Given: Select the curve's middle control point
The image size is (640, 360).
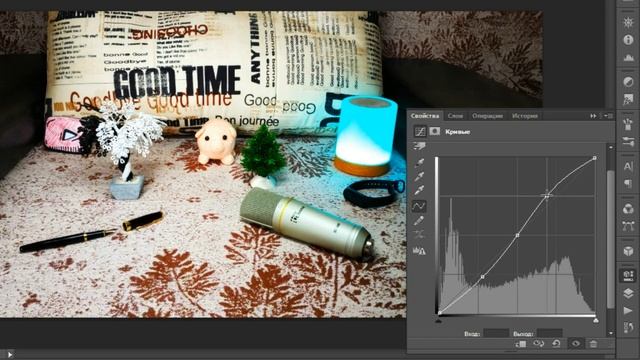Looking at the screenshot, I should (x=518, y=236).
